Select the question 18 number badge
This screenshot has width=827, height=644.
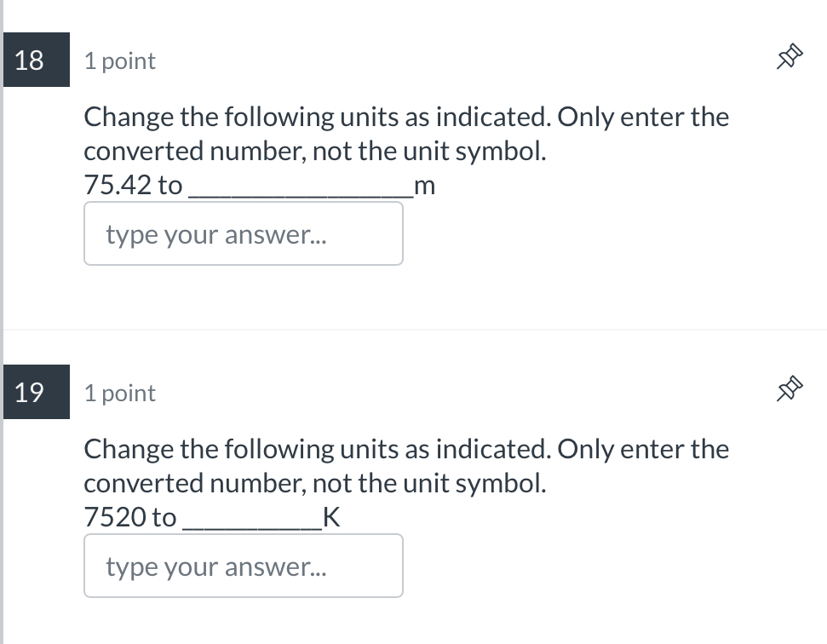[x=37, y=60]
